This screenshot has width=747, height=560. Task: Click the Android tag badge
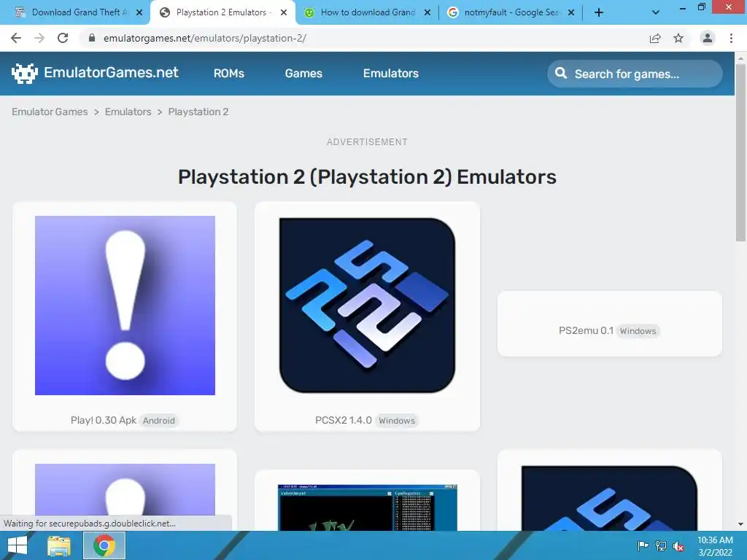coord(158,421)
